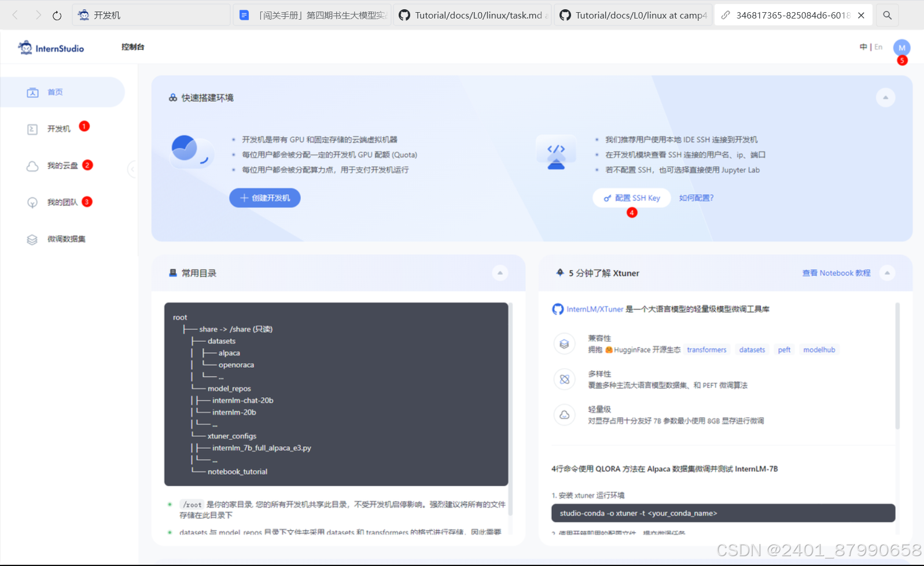Screen dimensions: 924x566
Task: Click the transformers tag
Action: (x=706, y=350)
